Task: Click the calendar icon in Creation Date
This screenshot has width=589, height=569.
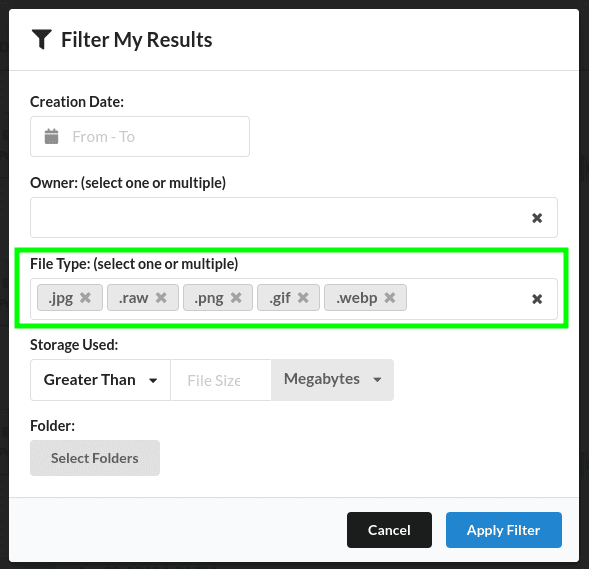Action: 51,136
